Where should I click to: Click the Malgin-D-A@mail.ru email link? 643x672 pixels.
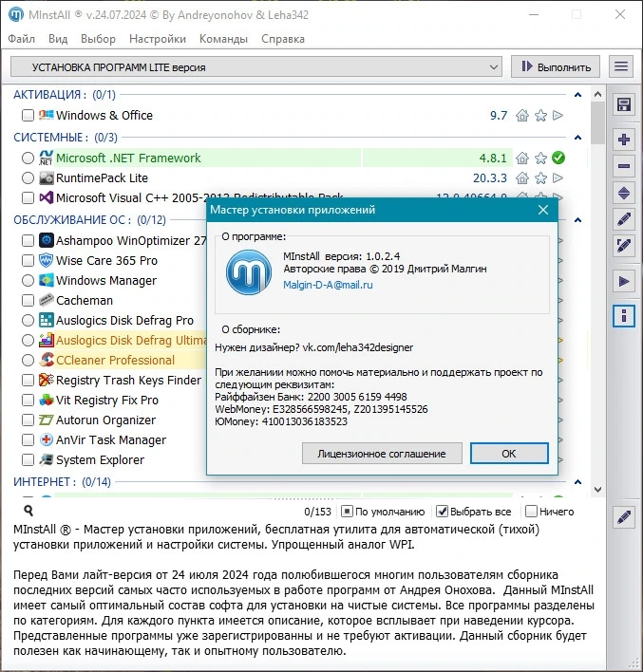pos(328,285)
